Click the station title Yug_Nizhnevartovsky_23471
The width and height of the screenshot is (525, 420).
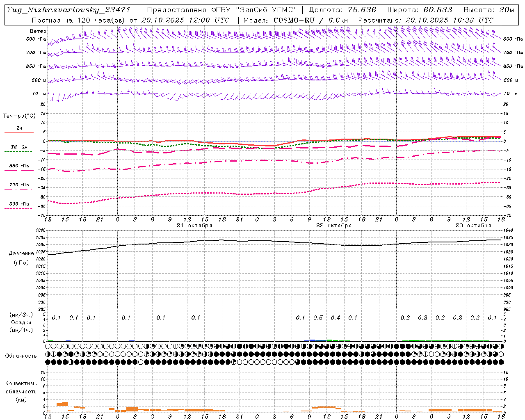point(68,10)
